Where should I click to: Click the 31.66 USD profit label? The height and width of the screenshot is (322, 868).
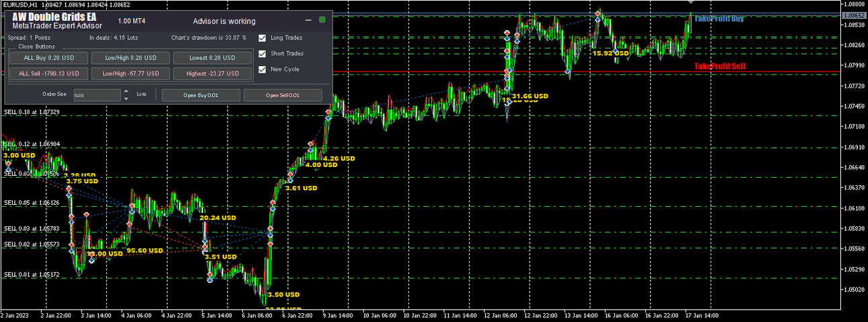pos(530,96)
